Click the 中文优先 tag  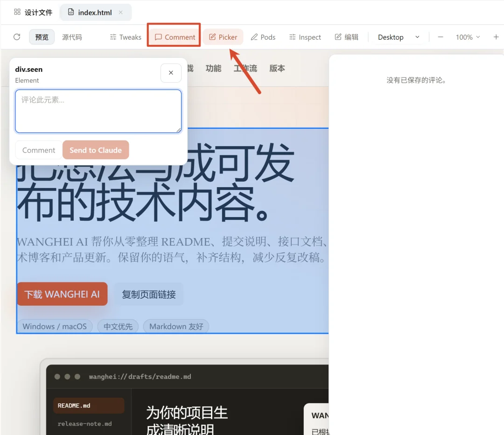118,326
